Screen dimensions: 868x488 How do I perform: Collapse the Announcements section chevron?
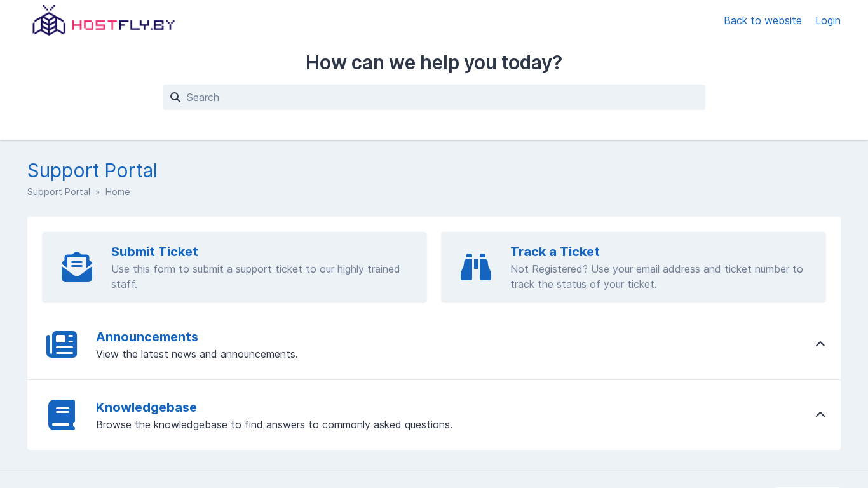point(820,344)
